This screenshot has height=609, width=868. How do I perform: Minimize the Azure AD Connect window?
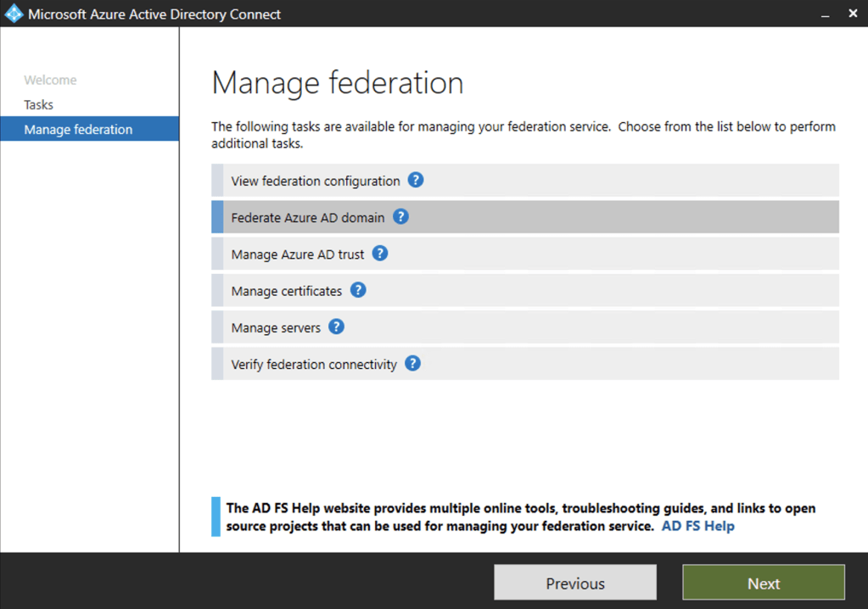click(x=825, y=14)
